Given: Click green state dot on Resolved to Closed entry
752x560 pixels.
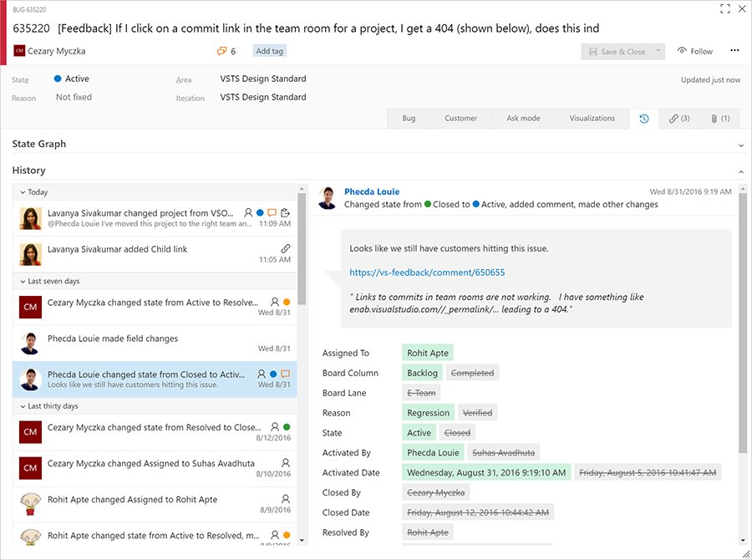Looking at the screenshot, I should pos(287,426).
